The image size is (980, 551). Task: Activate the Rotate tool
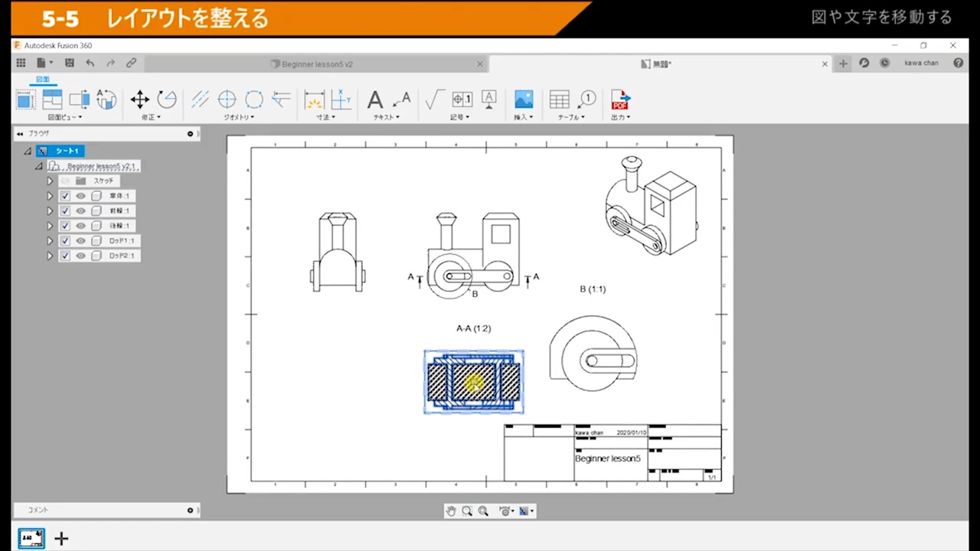click(167, 99)
